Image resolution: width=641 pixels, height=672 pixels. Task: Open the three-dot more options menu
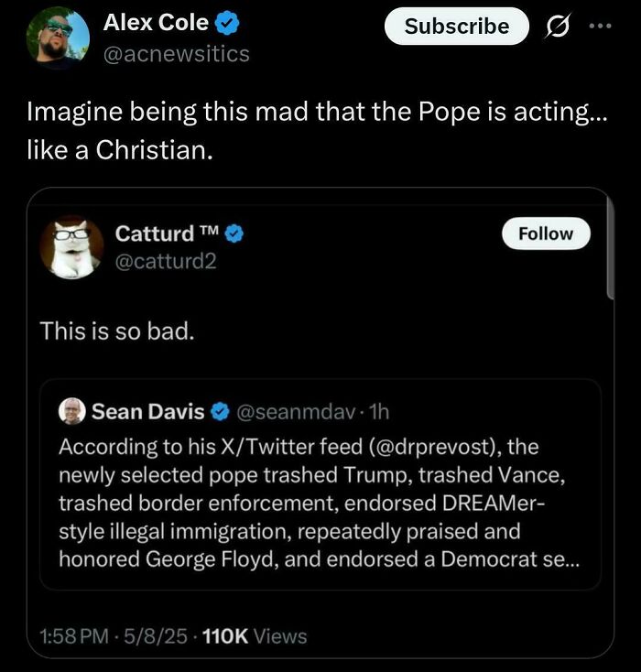[599, 26]
